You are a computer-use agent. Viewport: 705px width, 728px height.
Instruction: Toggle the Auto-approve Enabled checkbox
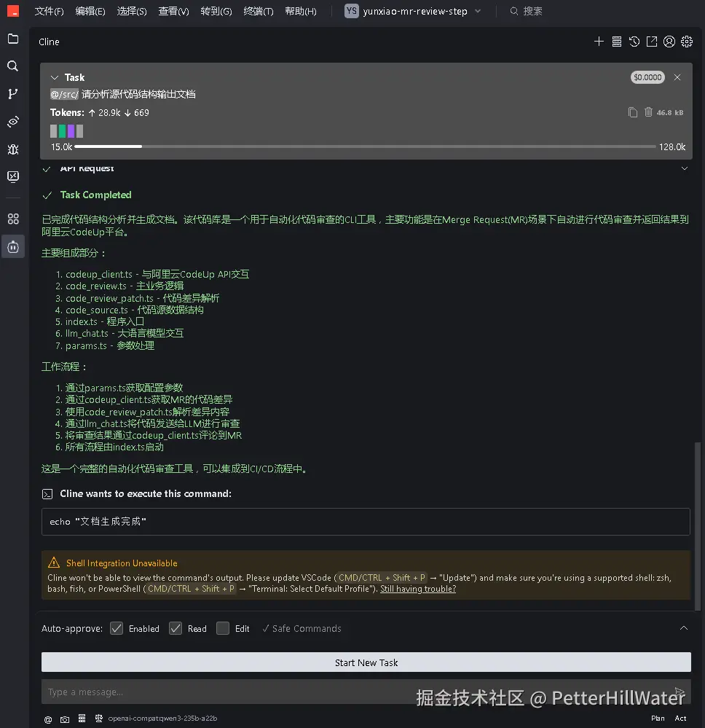(117, 628)
